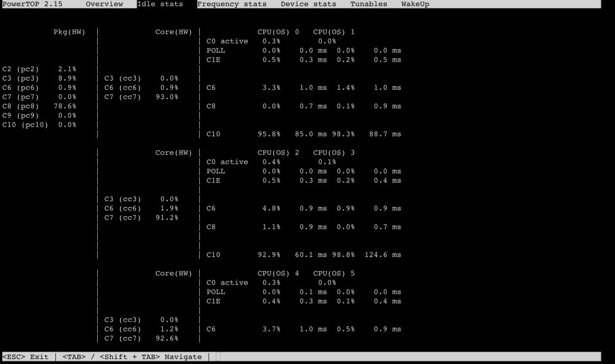Click the 1.2% C6 (cc6) core value

click(169, 329)
